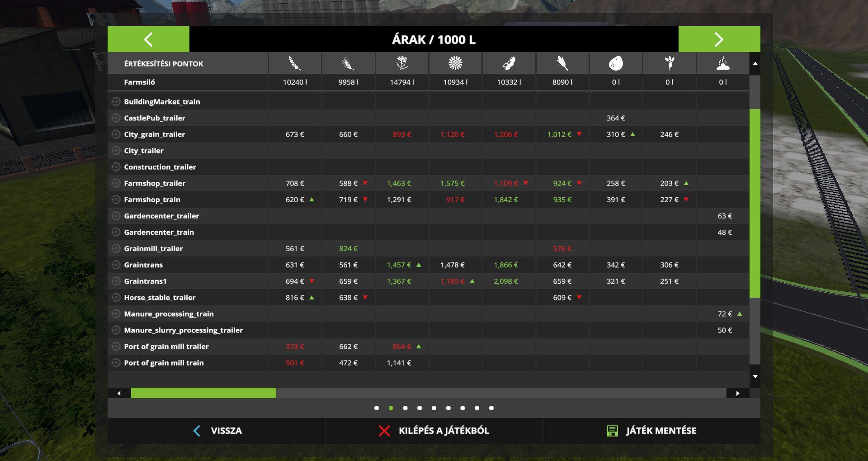Screen dimensions: 868x461
Task: Go to next page with right arrow
Action: point(719,39)
